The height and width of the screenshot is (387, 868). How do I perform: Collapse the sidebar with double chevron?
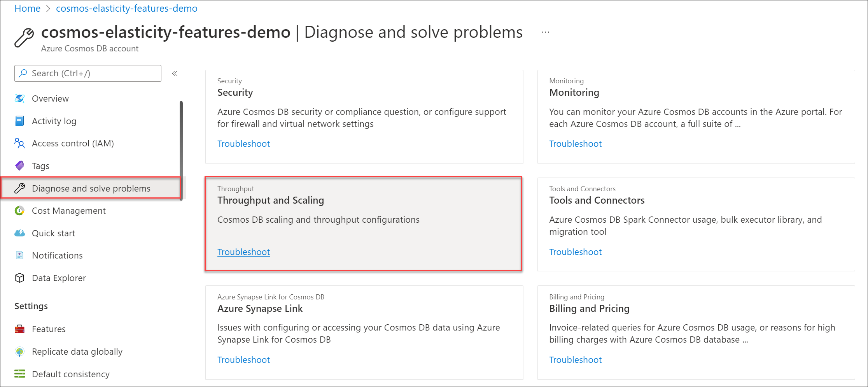click(x=175, y=73)
